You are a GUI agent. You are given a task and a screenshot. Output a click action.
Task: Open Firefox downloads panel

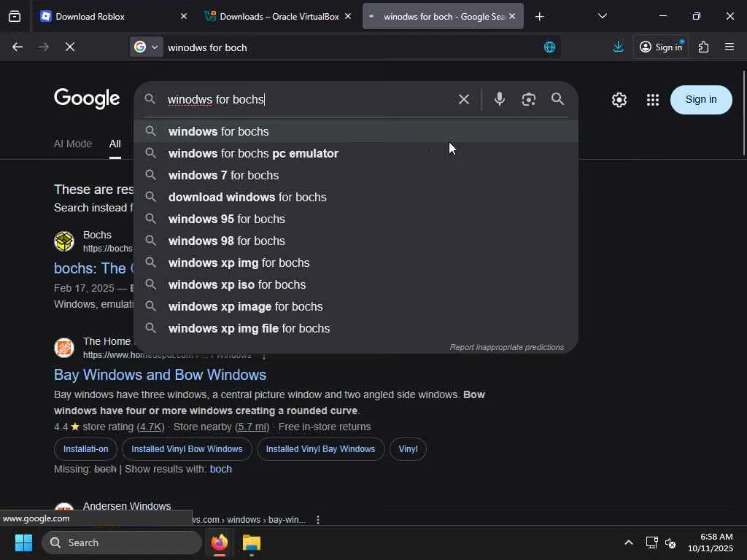(x=619, y=47)
